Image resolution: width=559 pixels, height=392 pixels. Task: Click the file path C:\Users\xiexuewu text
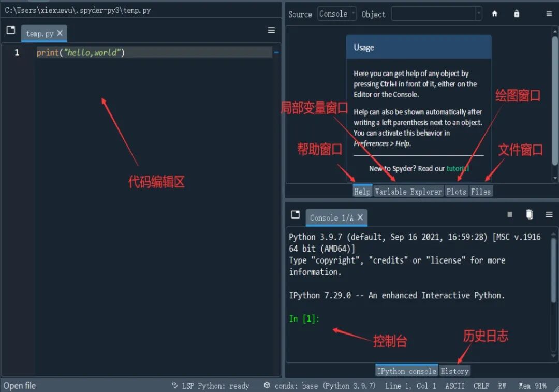(x=77, y=10)
